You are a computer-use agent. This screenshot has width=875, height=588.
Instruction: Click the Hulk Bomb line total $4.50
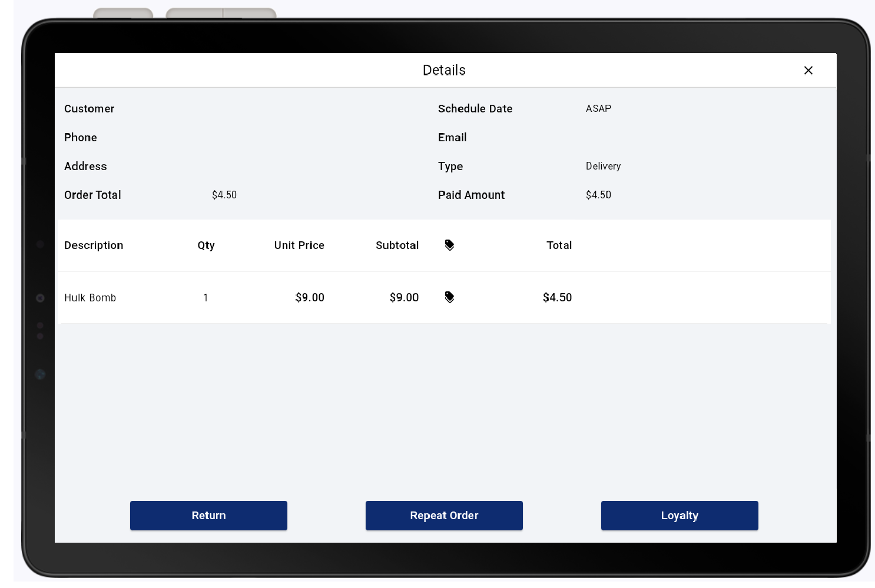point(557,297)
